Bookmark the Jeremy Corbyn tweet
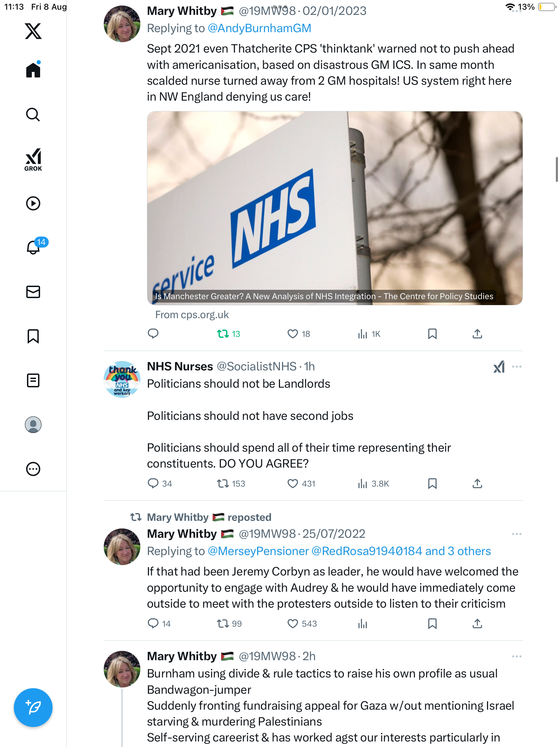This screenshot has height=747, width=560. pyautogui.click(x=432, y=624)
